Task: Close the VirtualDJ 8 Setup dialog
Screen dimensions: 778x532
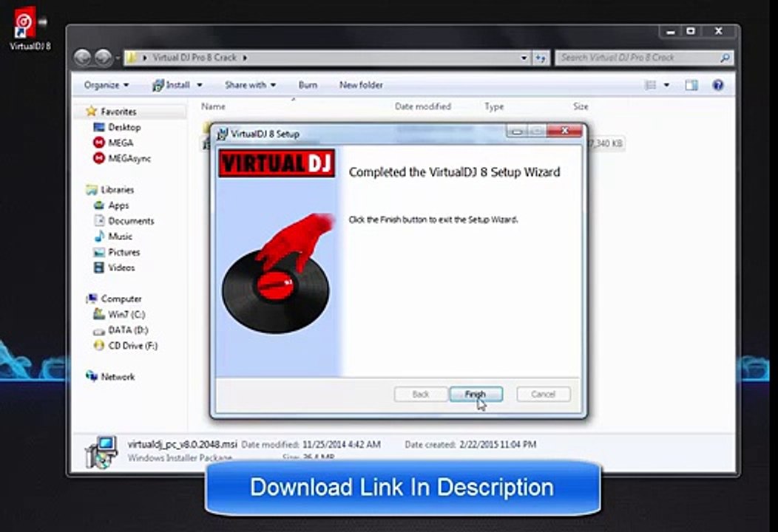Action: tap(565, 131)
